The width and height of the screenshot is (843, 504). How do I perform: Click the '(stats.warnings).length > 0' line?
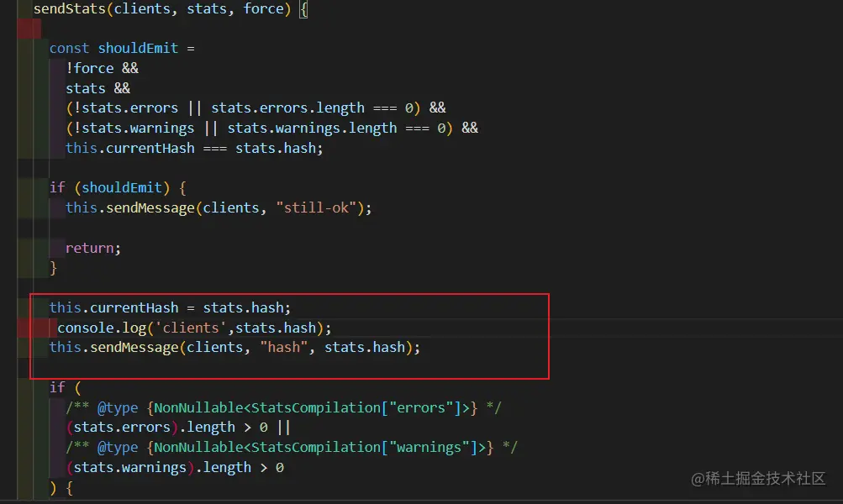click(175, 468)
